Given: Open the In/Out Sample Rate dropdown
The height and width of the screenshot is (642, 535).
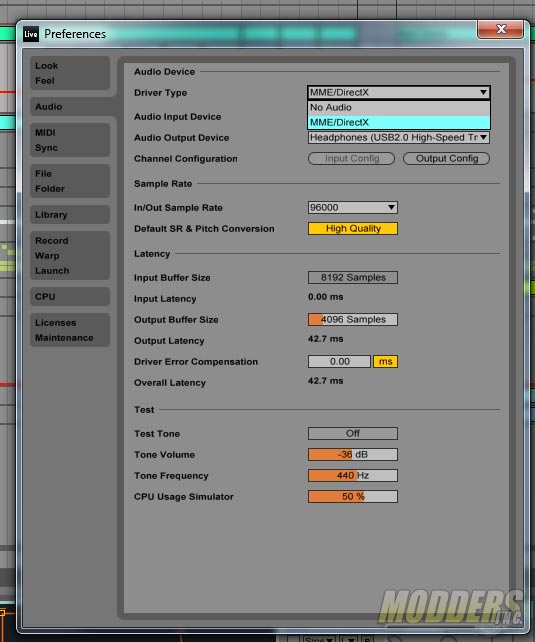Looking at the screenshot, I should coord(352,208).
